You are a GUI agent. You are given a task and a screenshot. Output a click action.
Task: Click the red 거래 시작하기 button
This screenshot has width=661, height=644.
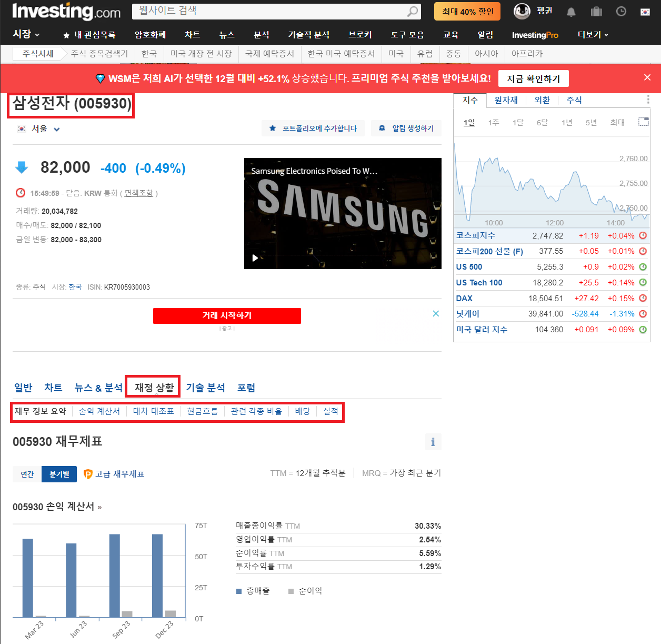pyautogui.click(x=227, y=315)
